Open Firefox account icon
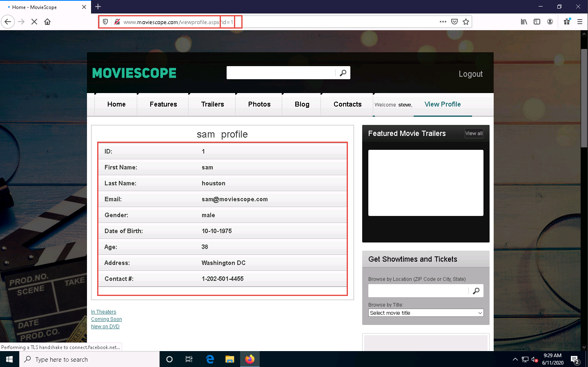 (x=550, y=22)
